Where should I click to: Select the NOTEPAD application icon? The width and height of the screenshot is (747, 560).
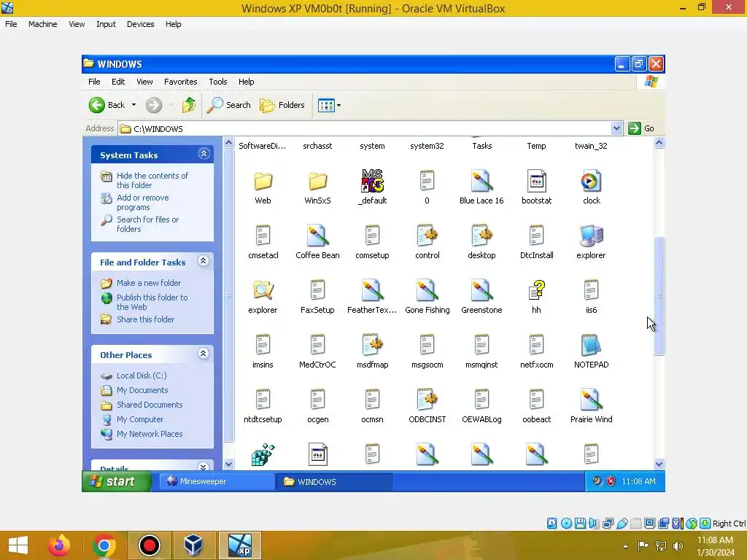591,345
